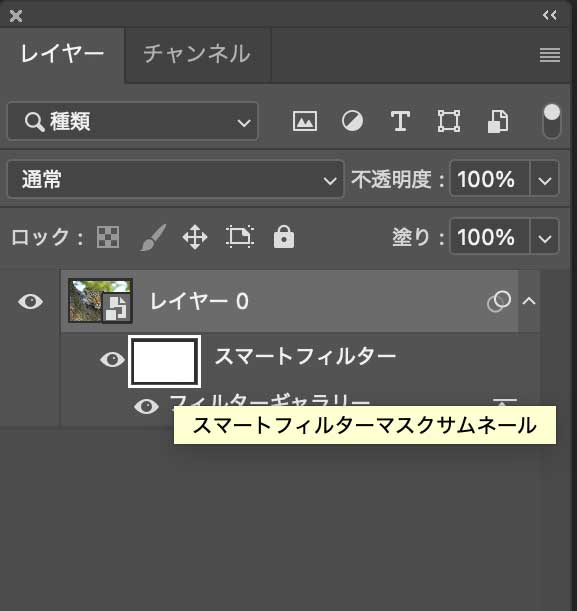Lock all padlock icon

click(284, 237)
